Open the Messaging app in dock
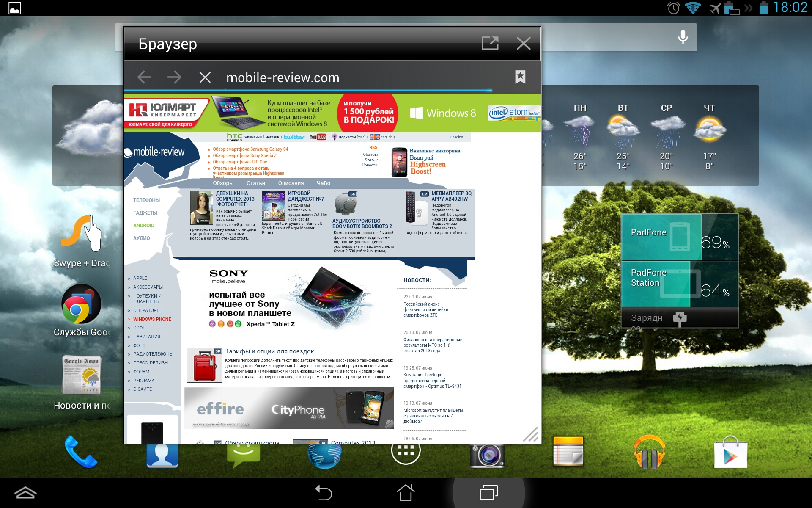The width and height of the screenshot is (812, 508). click(244, 456)
